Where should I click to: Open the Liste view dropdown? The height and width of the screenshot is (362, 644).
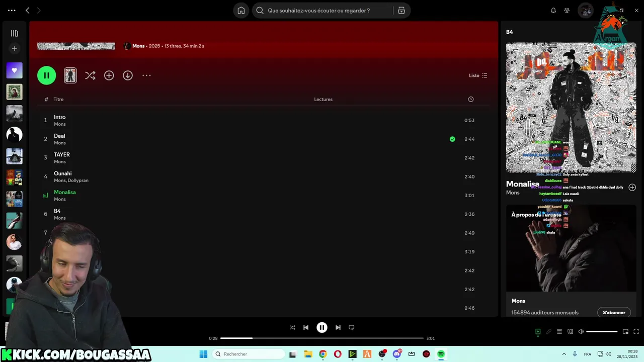[x=478, y=75]
